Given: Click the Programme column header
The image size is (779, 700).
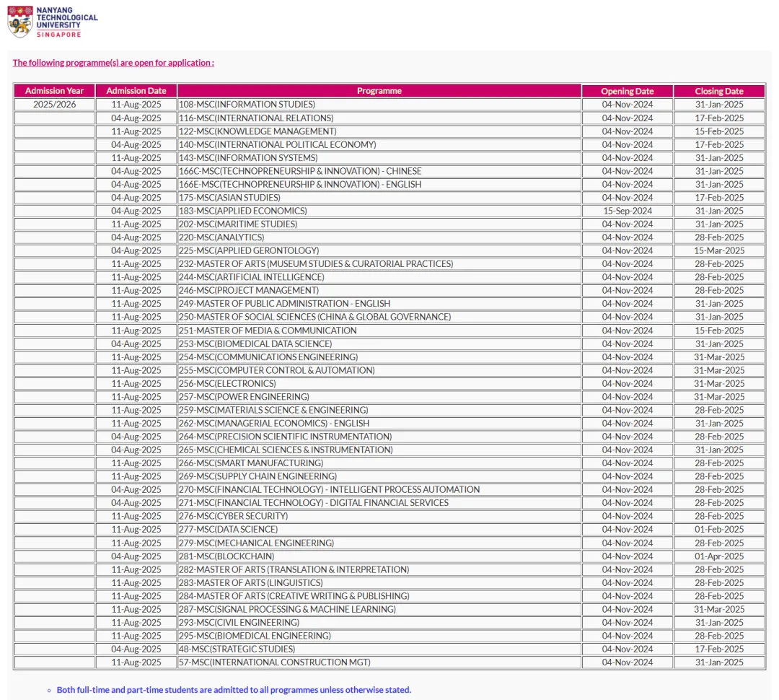Looking at the screenshot, I should (x=379, y=91).
